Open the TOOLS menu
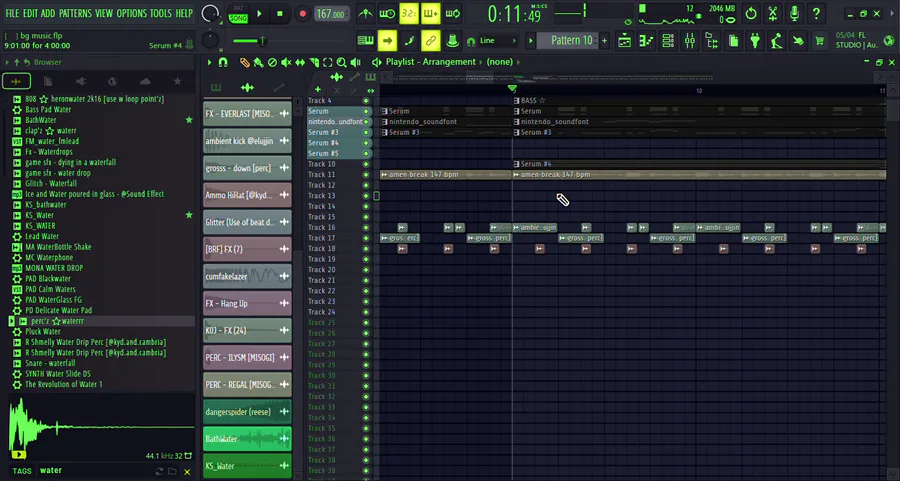This screenshot has height=481, width=900. tap(161, 13)
